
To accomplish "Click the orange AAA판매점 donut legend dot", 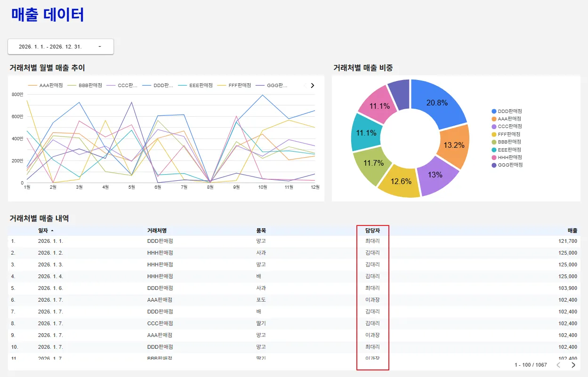I will tap(494, 119).
